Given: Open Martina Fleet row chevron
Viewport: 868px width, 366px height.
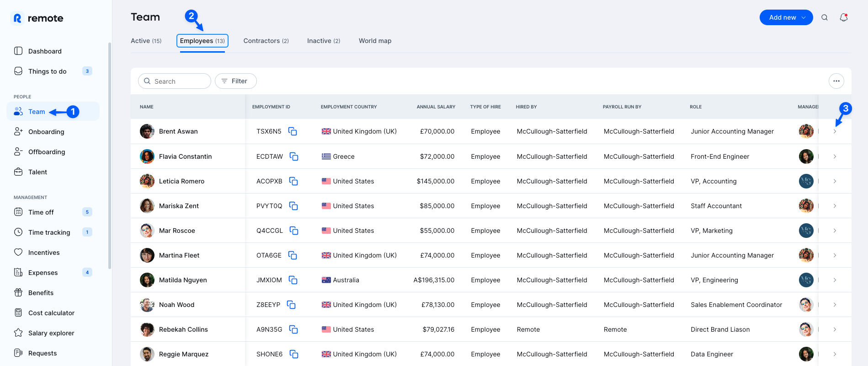Looking at the screenshot, I should pos(835,255).
